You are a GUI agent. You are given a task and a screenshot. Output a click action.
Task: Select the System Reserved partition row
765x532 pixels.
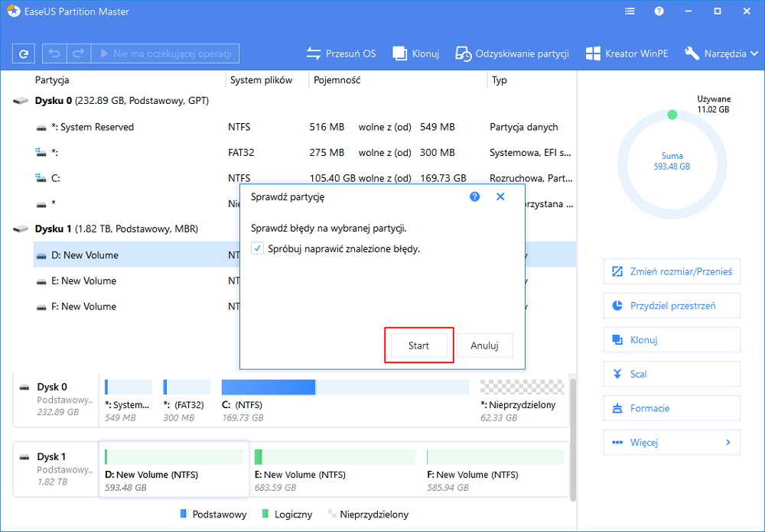click(x=304, y=128)
